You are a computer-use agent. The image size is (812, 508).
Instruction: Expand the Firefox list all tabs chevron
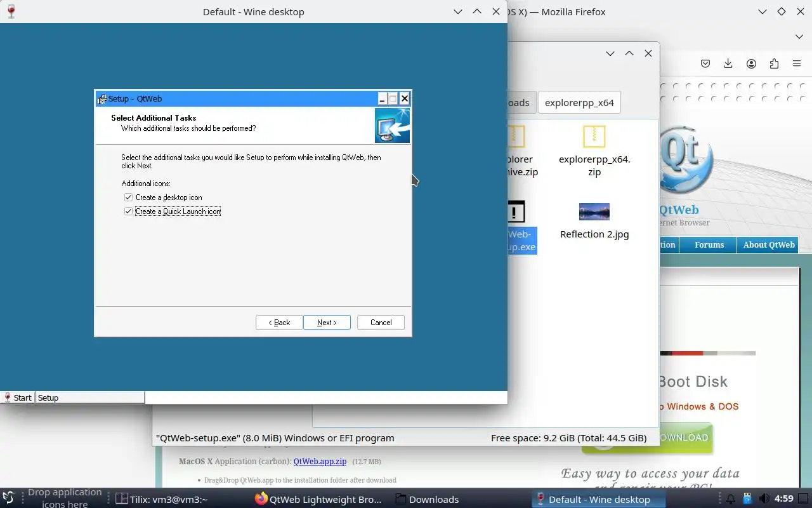[799, 36]
